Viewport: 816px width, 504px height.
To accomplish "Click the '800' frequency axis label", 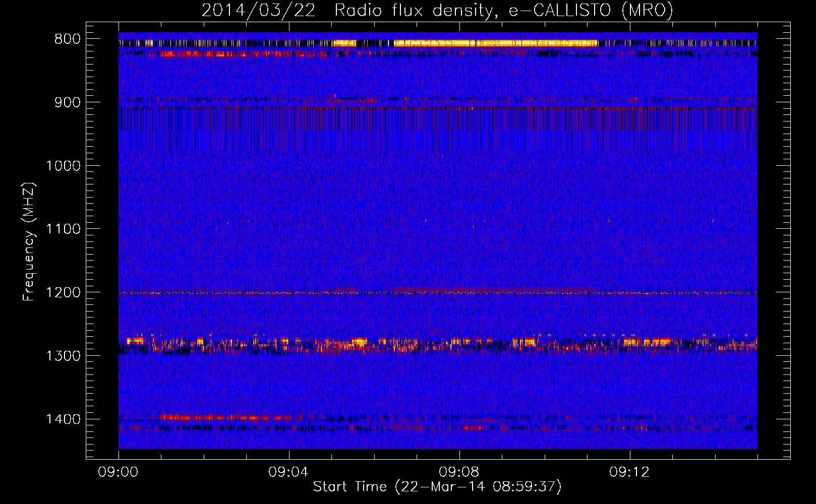I will tap(68, 39).
